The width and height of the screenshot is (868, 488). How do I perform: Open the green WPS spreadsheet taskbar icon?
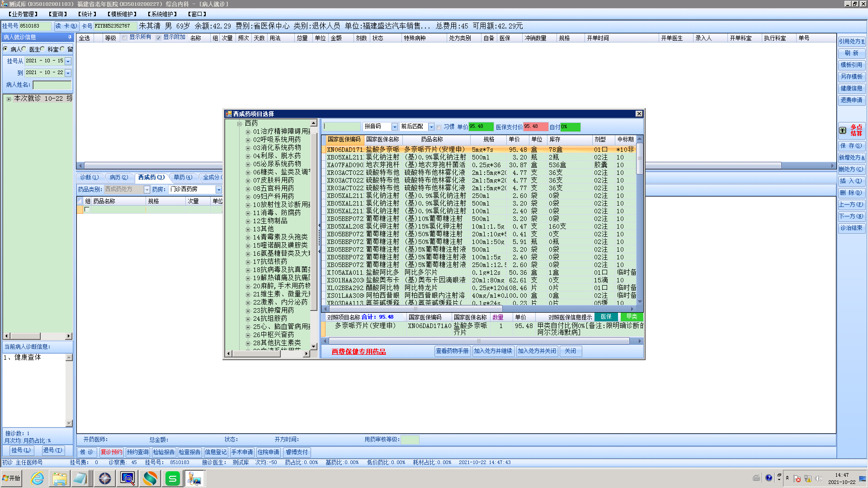pos(172,478)
